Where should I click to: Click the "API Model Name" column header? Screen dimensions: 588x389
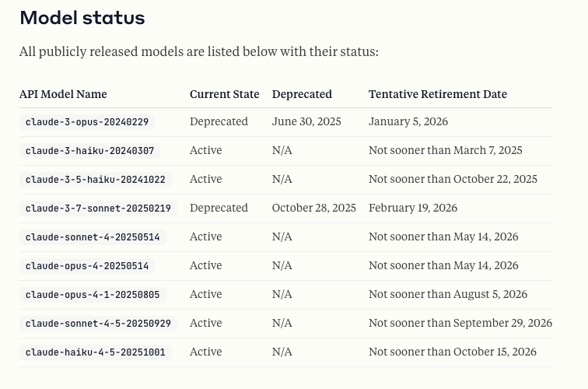[63, 94]
